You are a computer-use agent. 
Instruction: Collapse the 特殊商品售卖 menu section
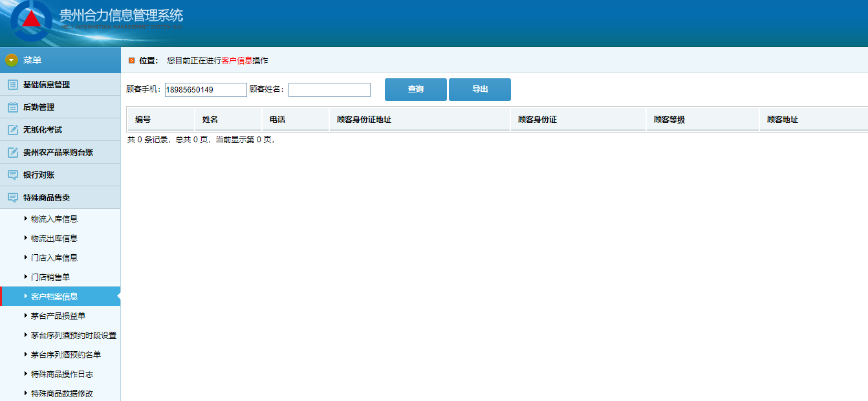pyautogui.click(x=47, y=198)
